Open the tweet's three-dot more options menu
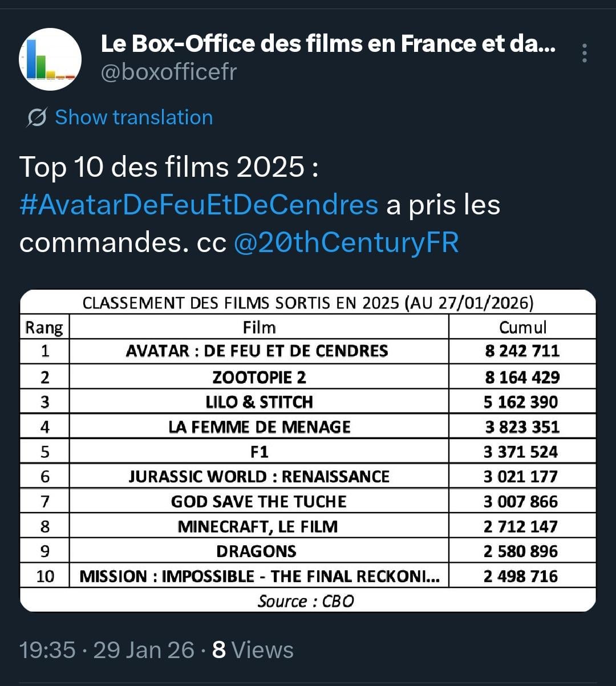 [x=585, y=53]
